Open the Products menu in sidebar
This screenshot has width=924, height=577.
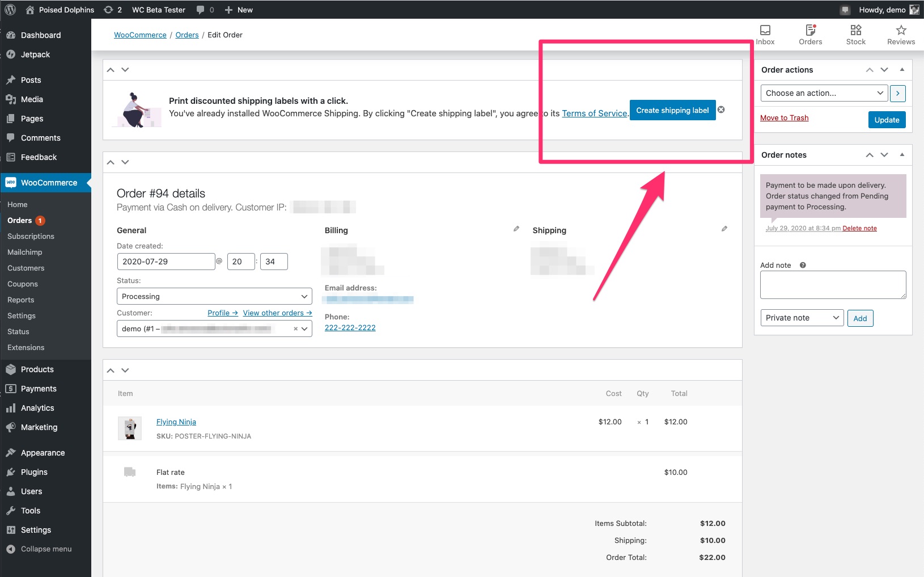coord(37,369)
